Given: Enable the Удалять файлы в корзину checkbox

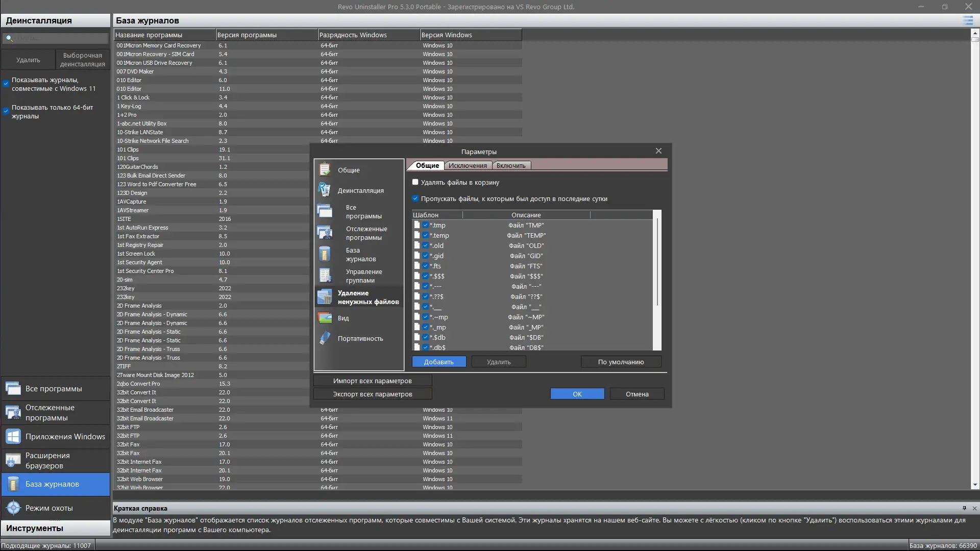Looking at the screenshot, I should [415, 182].
